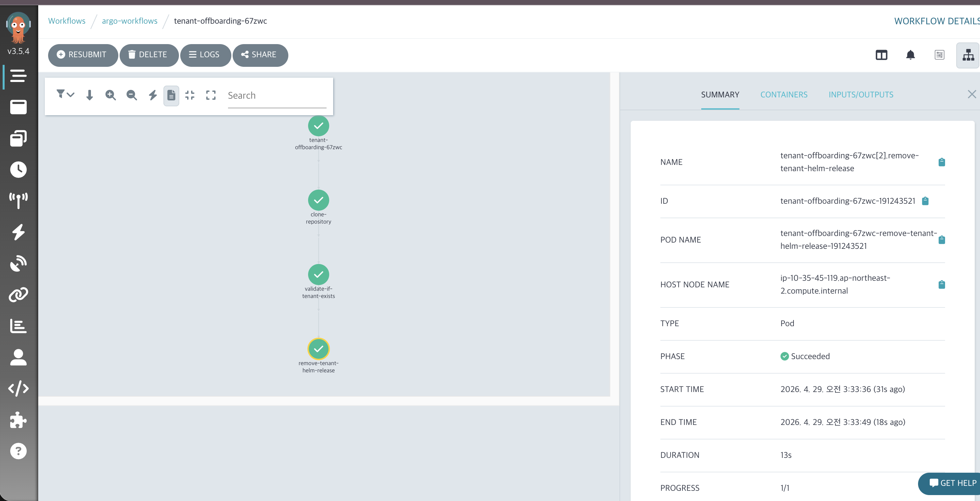Click the zoom out magnifier icon
The height and width of the screenshot is (501, 980).
131,95
